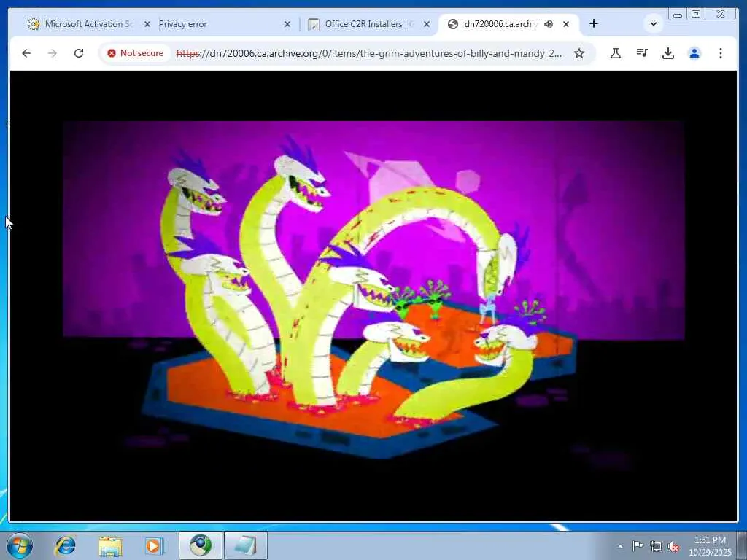Open the clock showing 1:51 PM

[x=710, y=546]
